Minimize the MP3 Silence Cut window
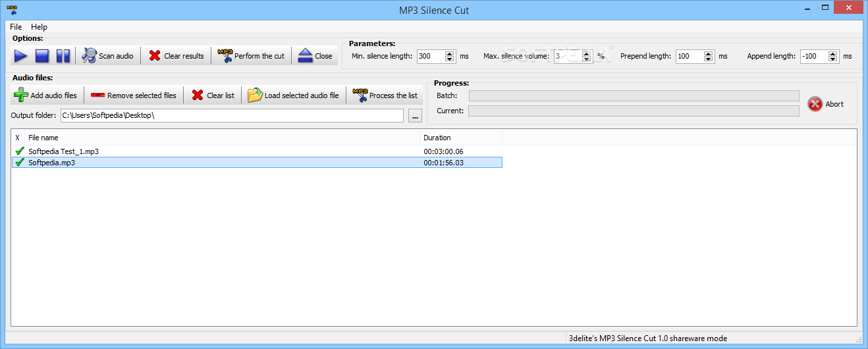Screen dimensions: 868x349 coord(807,8)
